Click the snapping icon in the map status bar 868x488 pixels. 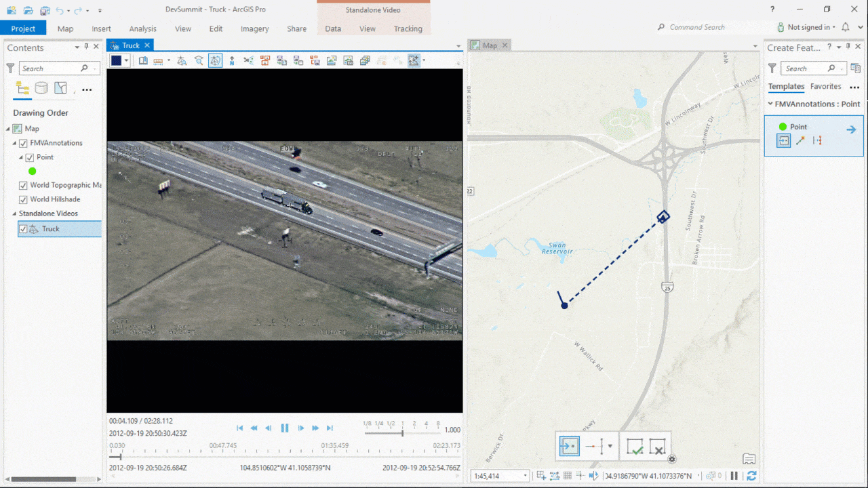click(x=542, y=476)
